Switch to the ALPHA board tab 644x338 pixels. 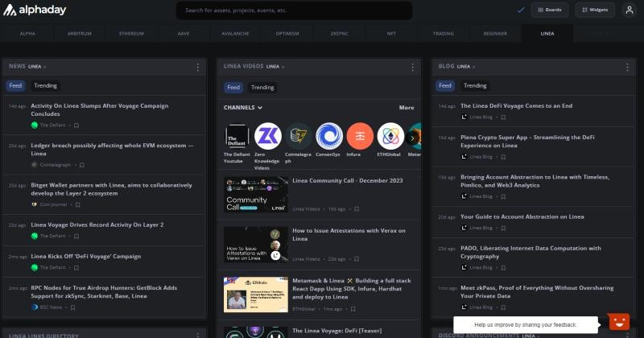point(27,34)
